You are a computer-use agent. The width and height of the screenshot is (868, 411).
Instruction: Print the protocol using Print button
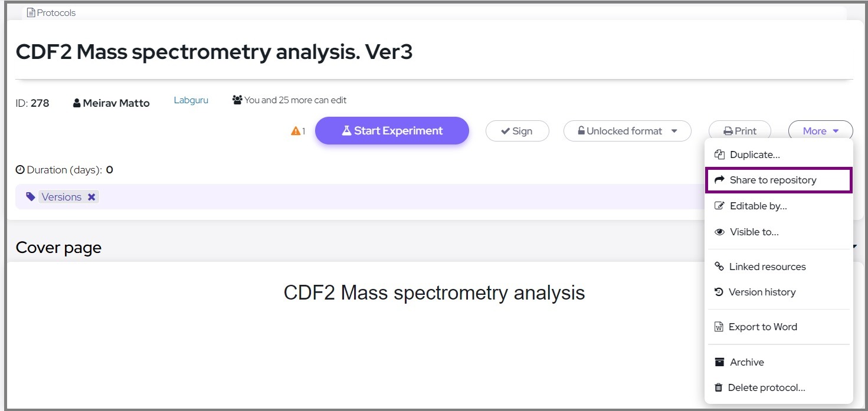(x=740, y=131)
